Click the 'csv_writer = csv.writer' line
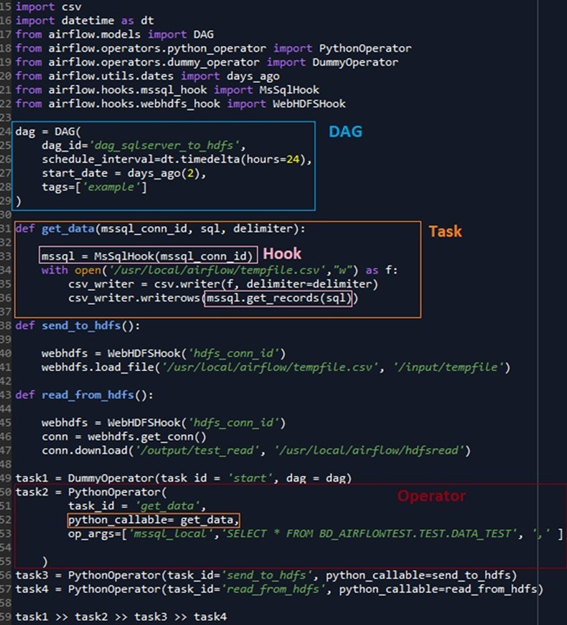567x625 pixels. (x=223, y=284)
